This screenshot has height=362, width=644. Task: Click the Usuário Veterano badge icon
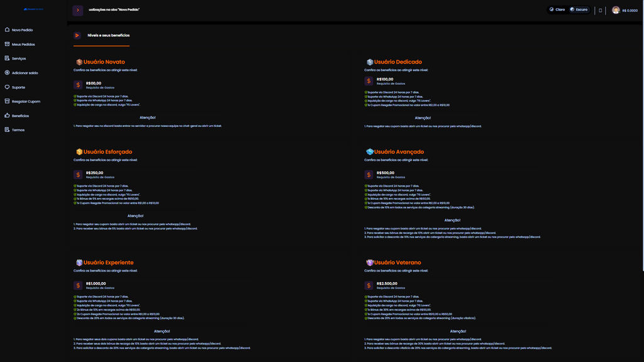pos(370,263)
